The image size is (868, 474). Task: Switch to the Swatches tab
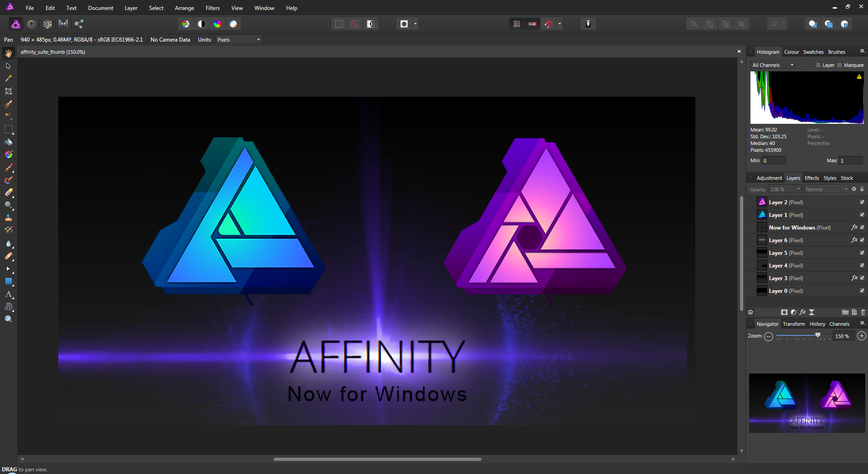coord(813,52)
